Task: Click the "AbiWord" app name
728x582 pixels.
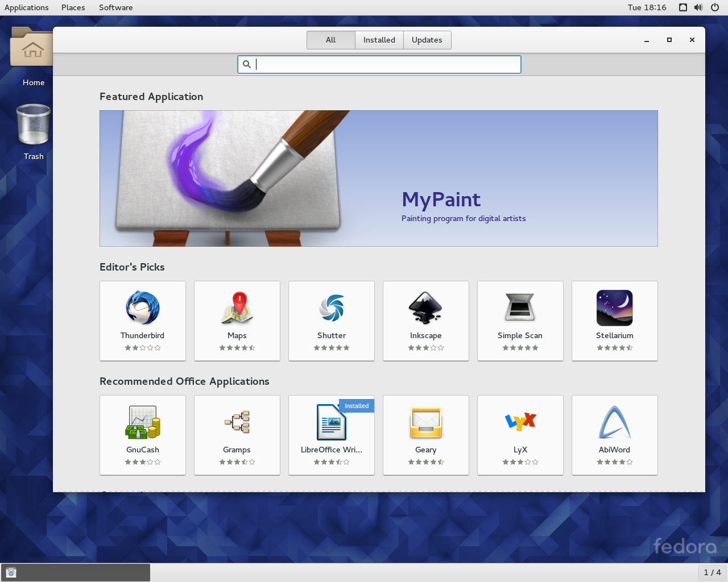Action: pos(615,450)
